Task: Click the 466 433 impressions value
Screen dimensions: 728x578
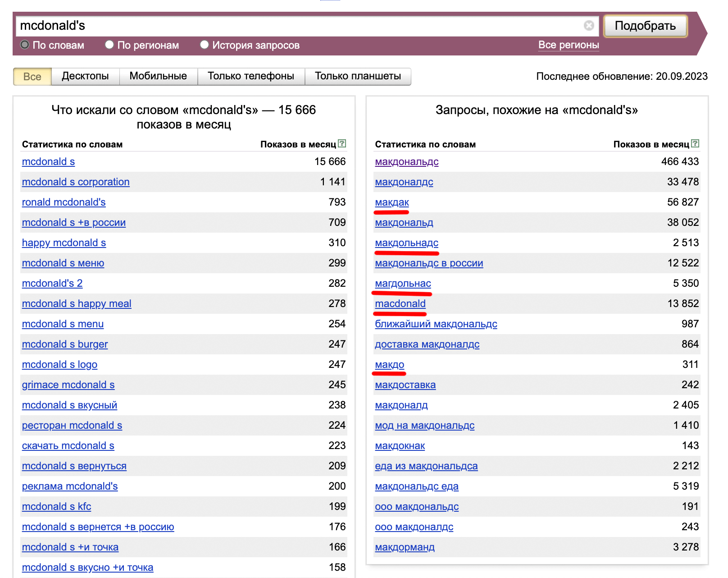Action: [680, 161]
